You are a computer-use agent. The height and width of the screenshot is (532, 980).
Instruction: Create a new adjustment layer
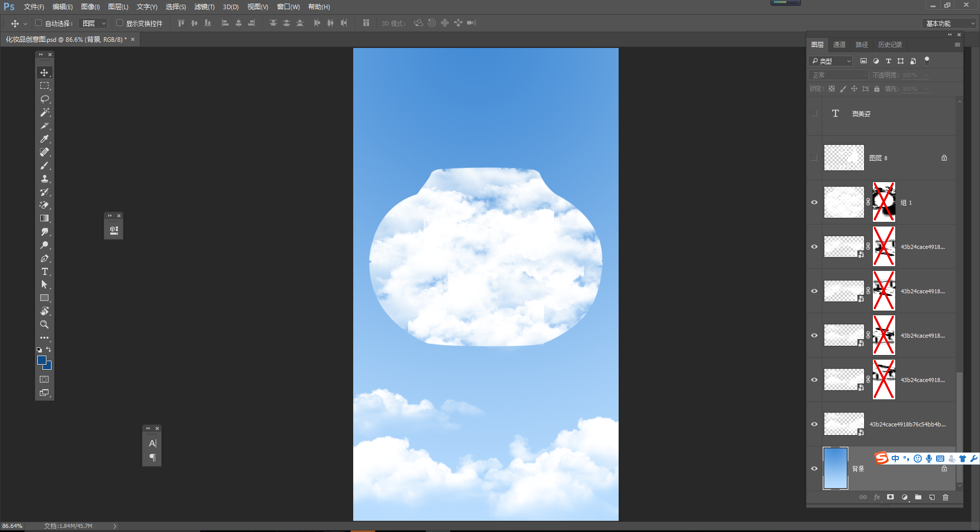tap(904, 497)
